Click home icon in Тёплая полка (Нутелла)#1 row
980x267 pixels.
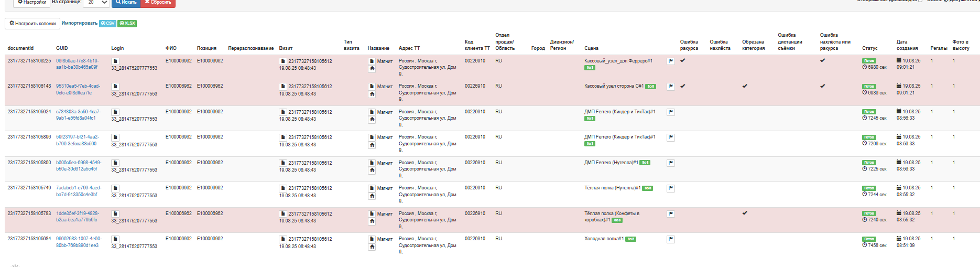(372, 196)
